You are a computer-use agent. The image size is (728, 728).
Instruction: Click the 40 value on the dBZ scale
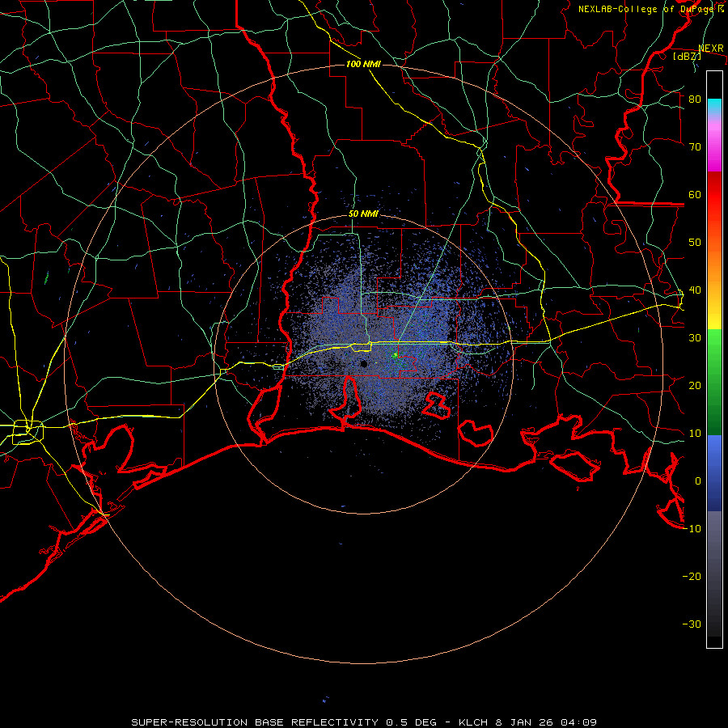pos(695,290)
